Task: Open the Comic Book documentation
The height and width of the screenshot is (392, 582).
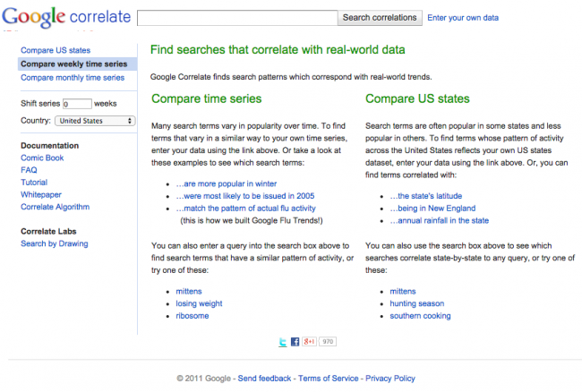Action: pos(42,158)
